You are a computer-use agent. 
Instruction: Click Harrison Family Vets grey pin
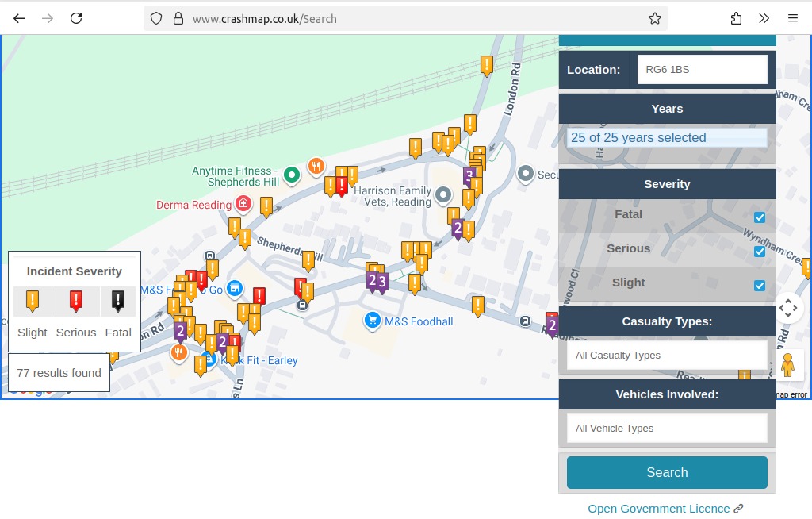pos(442,195)
